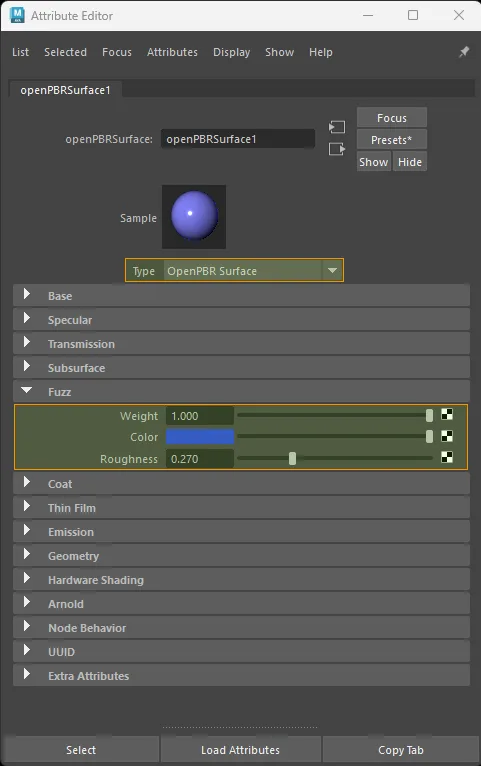The image size is (481, 766).
Task: Open the List menu
Action: pyautogui.click(x=21, y=52)
